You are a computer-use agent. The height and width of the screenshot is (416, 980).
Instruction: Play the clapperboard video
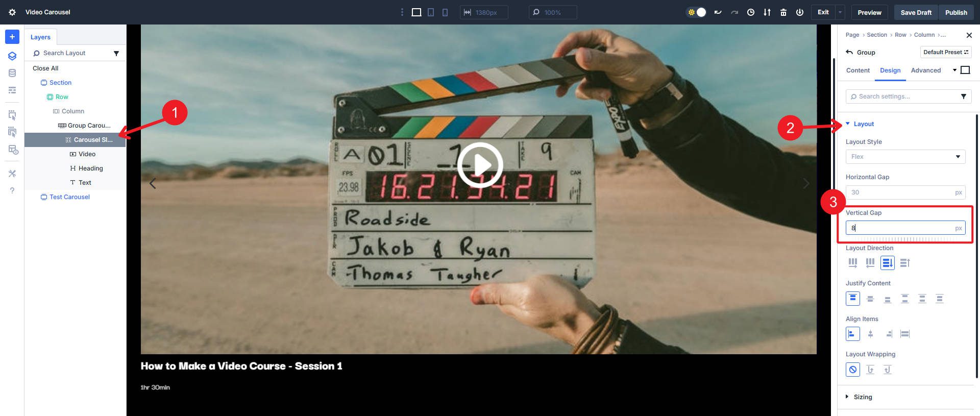(479, 165)
